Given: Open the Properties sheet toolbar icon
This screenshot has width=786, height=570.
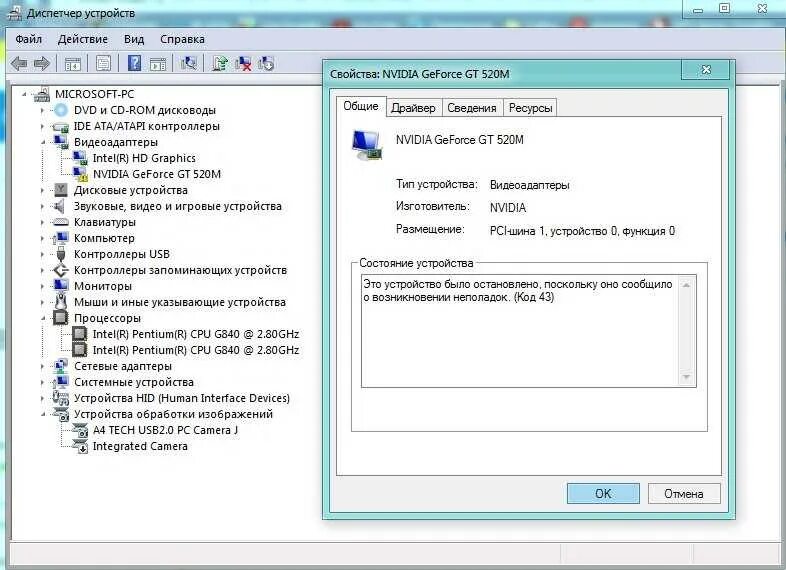Looking at the screenshot, I should tap(103, 64).
